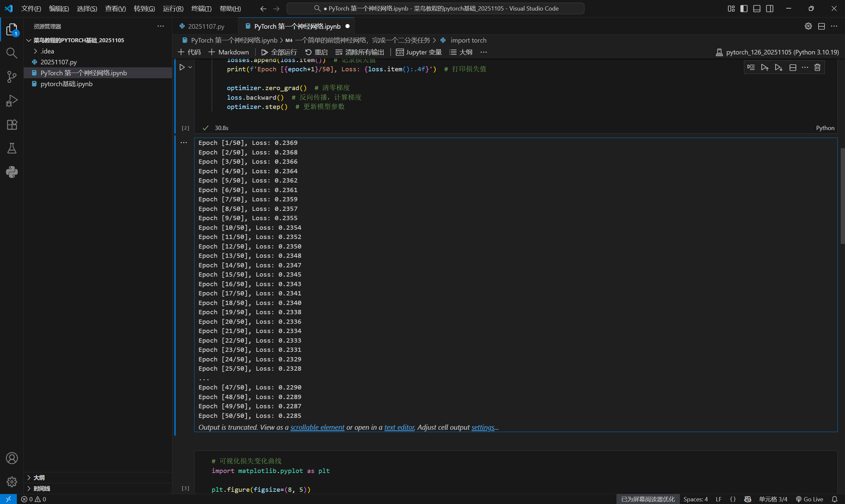Viewport: 845px width, 504px height.
Task: Open the Source Control view
Action: (12, 77)
